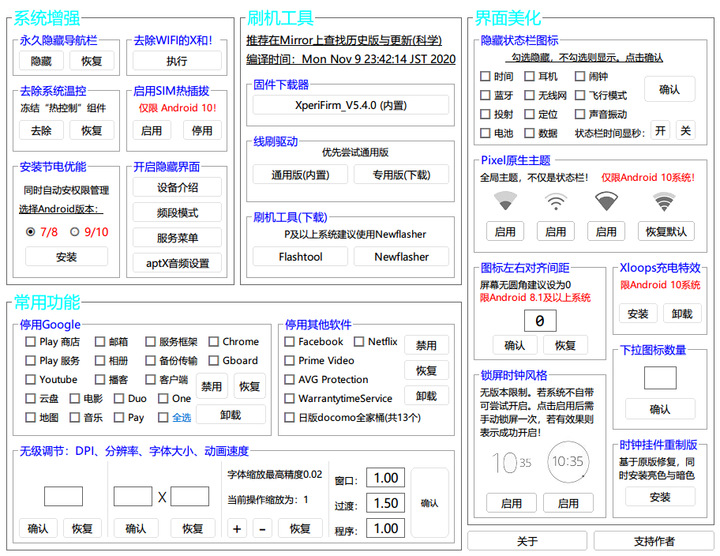
Task: Click 支持作者 button
Action: coord(654,541)
